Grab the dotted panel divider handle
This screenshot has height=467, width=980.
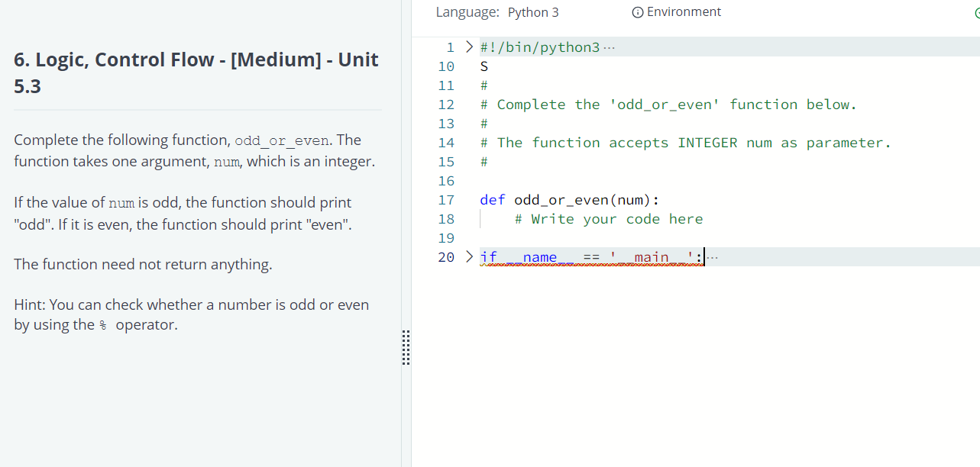[406, 349]
